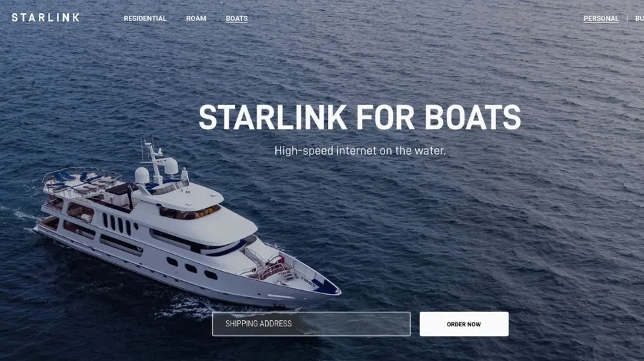
Task: Click the High-speed internet on the water tagline
Action: pyautogui.click(x=360, y=150)
